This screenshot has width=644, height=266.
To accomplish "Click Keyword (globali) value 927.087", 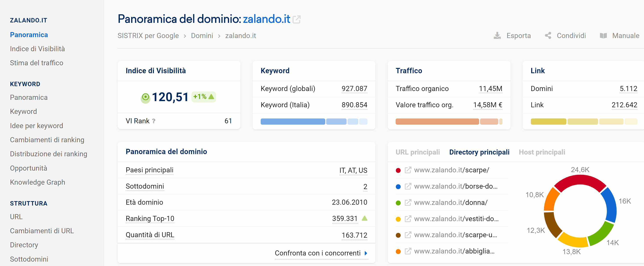I will (x=354, y=89).
